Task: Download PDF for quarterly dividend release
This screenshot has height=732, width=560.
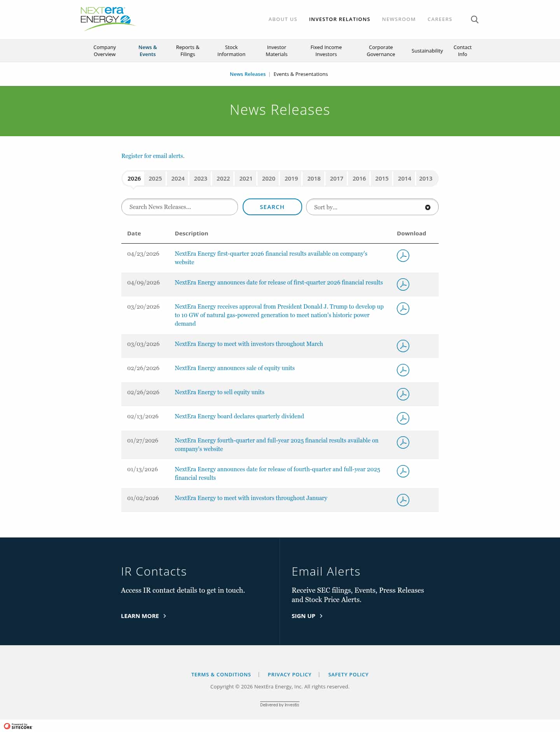Action: (403, 418)
